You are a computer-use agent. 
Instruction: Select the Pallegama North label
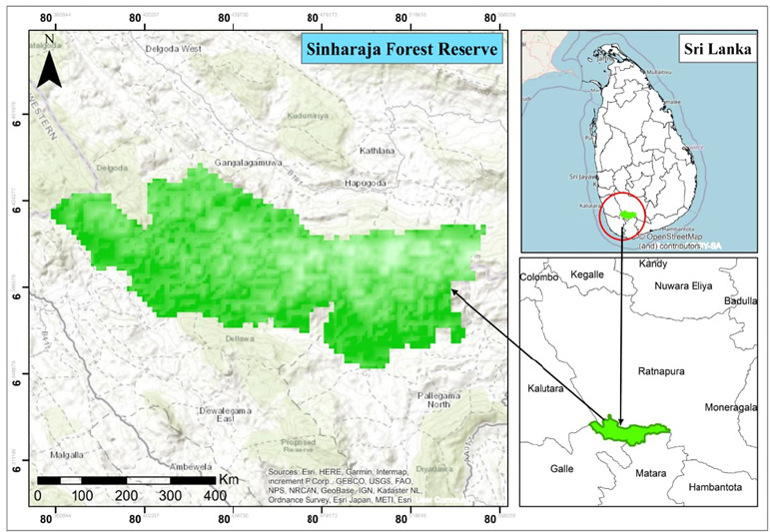pyautogui.click(x=439, y=400)
